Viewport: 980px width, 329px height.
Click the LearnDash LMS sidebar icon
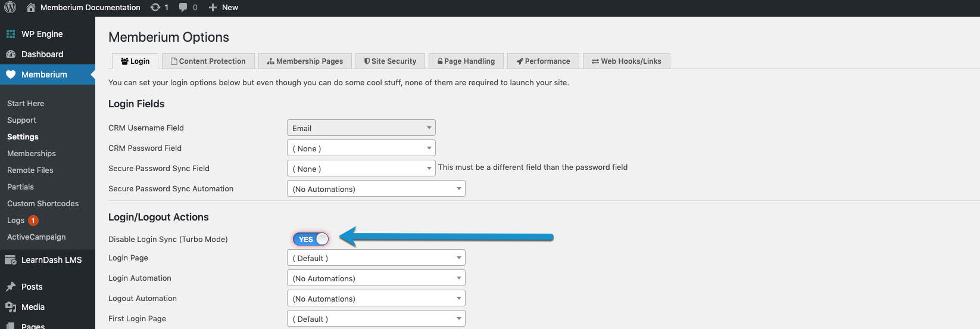11,260
